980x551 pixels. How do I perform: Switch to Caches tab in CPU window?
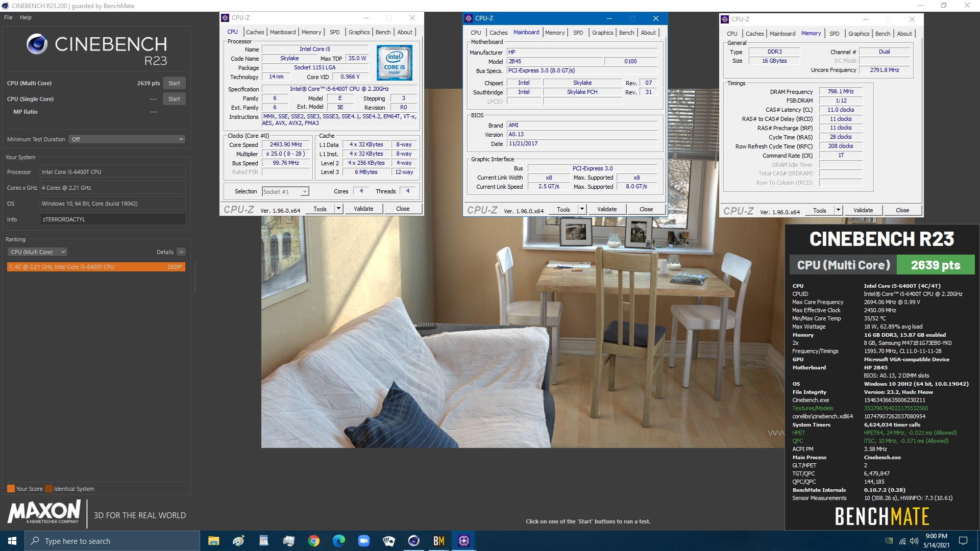[x=255, y=32]
